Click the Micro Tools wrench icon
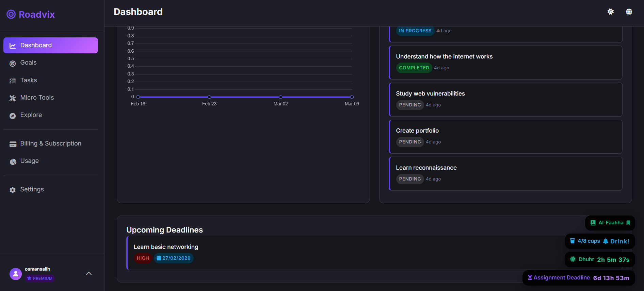The height and width of the screenshot is (291, 644). tap(13, 98)
